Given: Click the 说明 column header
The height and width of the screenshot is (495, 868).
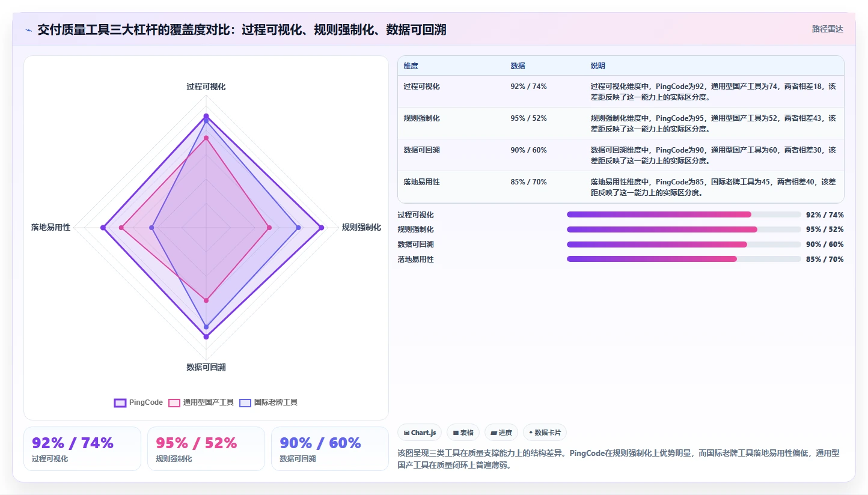Looking at the screenshot, I should point(598,65).
